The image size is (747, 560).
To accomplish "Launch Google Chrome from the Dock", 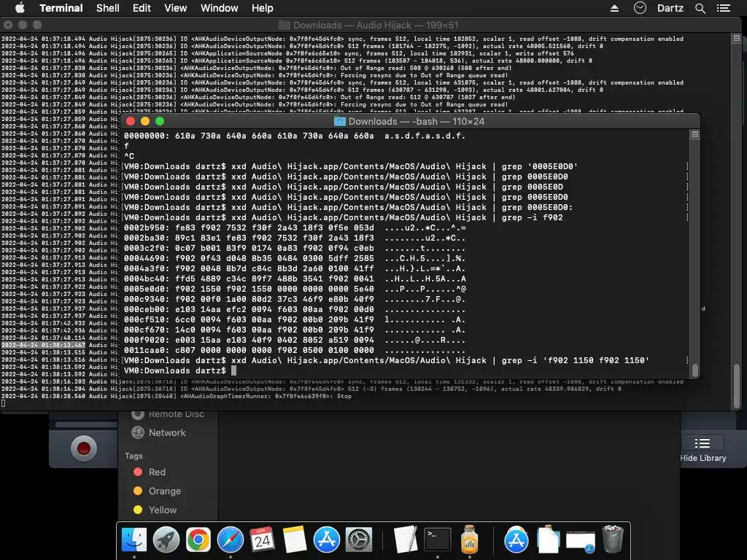I will [x=198, y=540].
